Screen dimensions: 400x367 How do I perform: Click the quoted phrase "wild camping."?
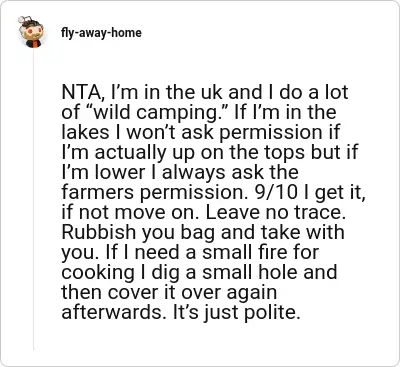[156, 112]
